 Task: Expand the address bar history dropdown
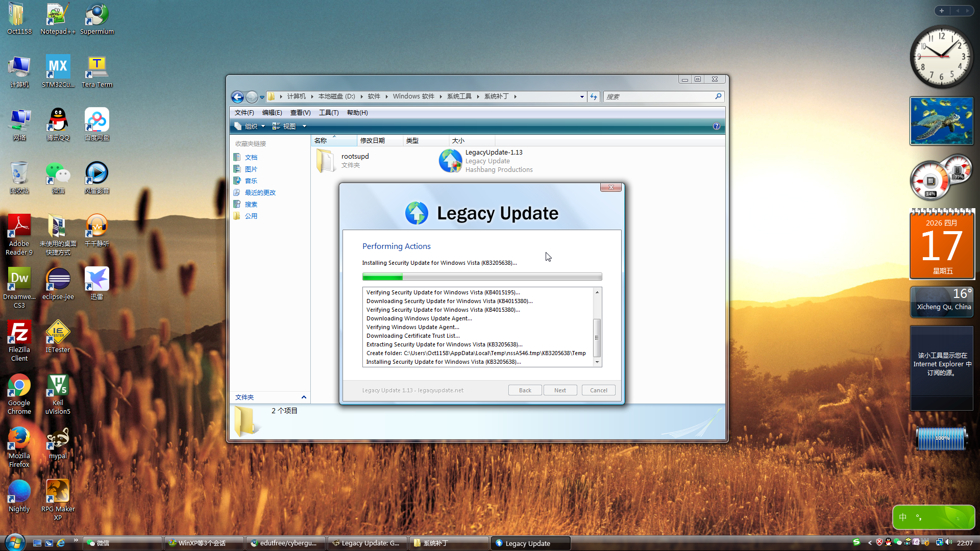click(582, 97)
